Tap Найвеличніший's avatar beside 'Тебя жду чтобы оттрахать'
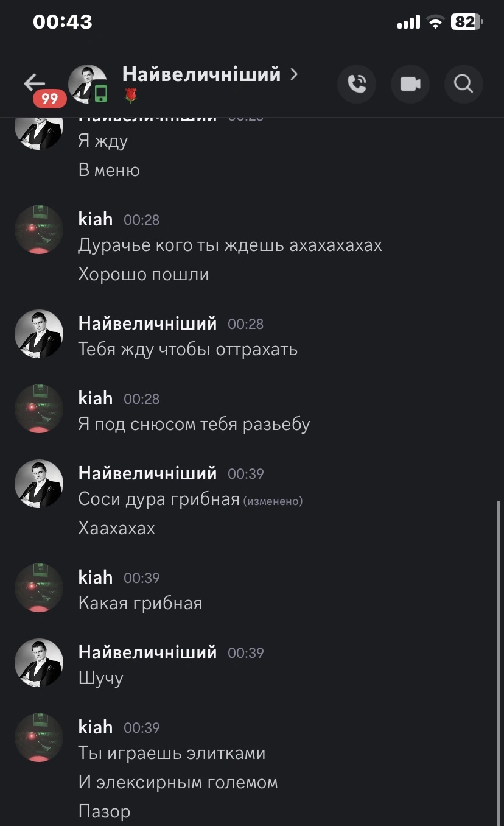 39,334
